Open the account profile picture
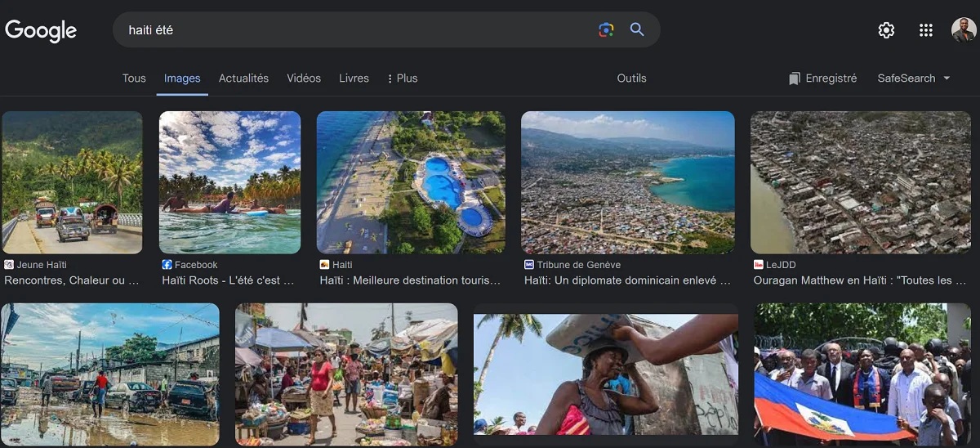980x448 pixels. click(x=964, y=30)
